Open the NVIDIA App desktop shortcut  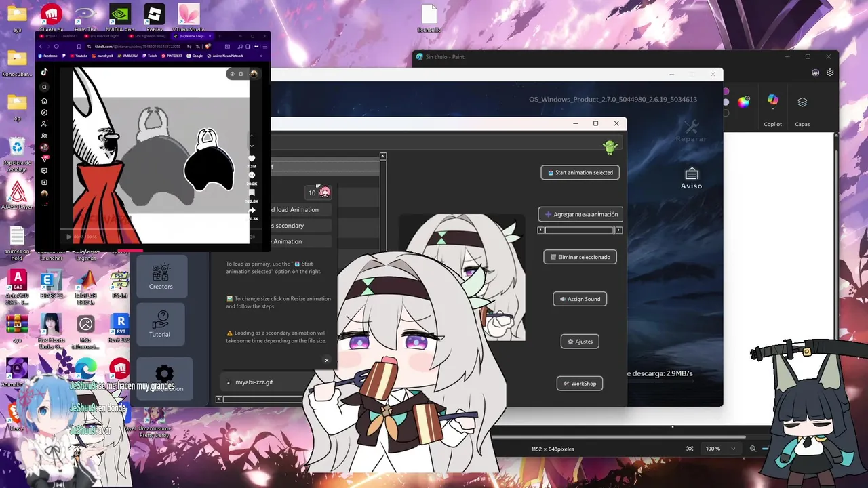pyautogui.click(x=120, y=18)
